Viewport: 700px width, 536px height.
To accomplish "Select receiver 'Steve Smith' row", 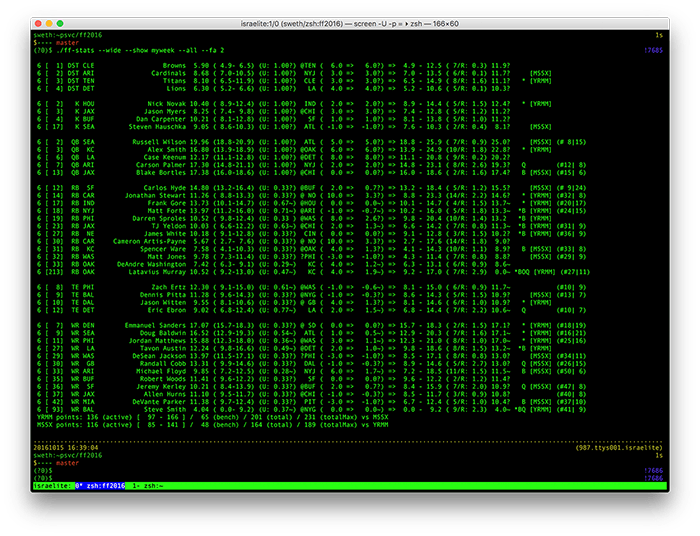I will coord(312,409).
